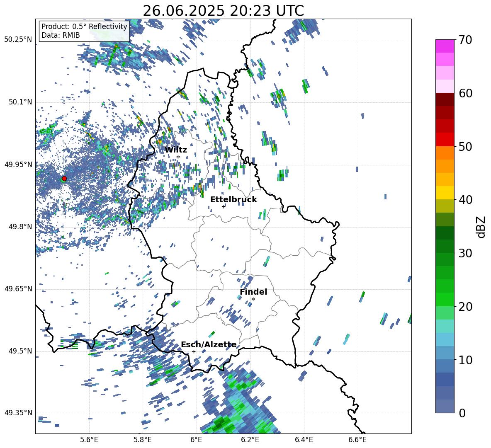Click the 49.65°N latitude label
Image resolution: width=491 pixels, height=448 pixels.
[18, 289]
